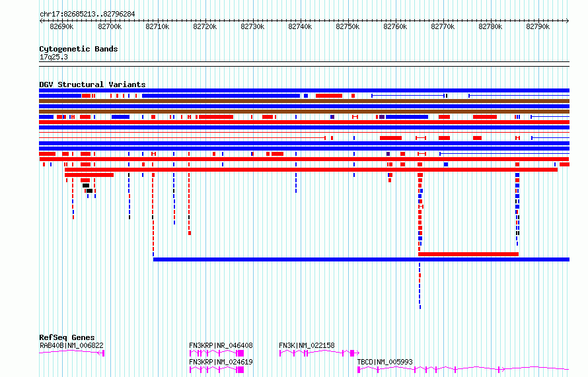Image resolution: width=588 pixels, height=377 pixels.
Task: Click small blue square near 82741k in second row
Action: coord(306,96)
